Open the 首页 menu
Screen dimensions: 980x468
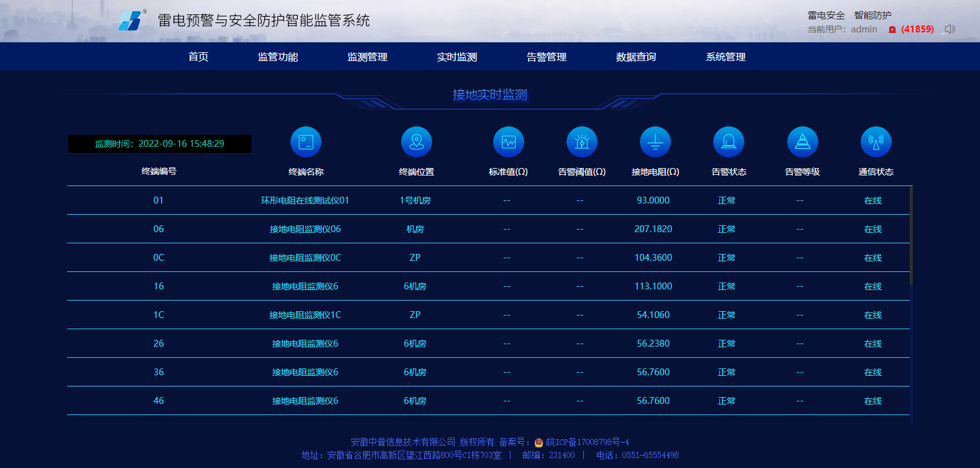tap(198, 57)
